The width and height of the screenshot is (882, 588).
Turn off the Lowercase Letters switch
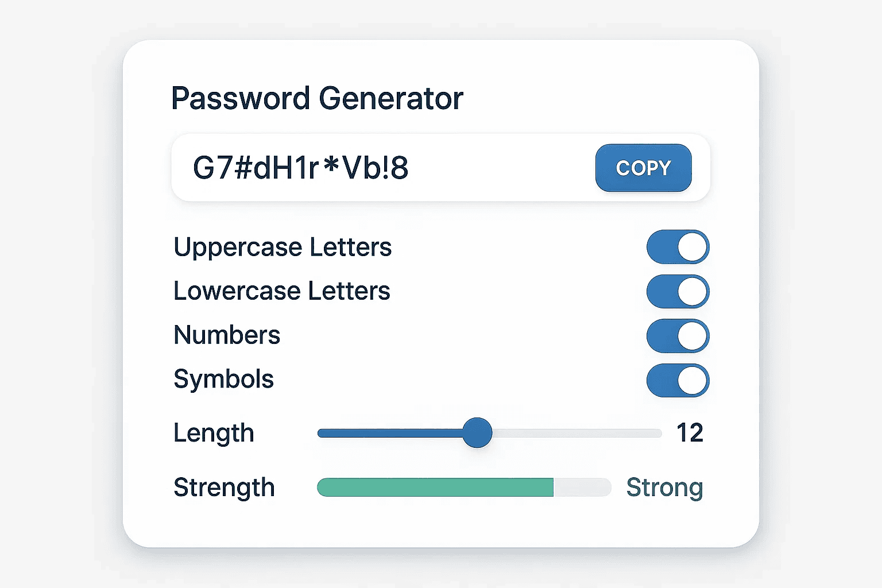click(x=678, y=292)
